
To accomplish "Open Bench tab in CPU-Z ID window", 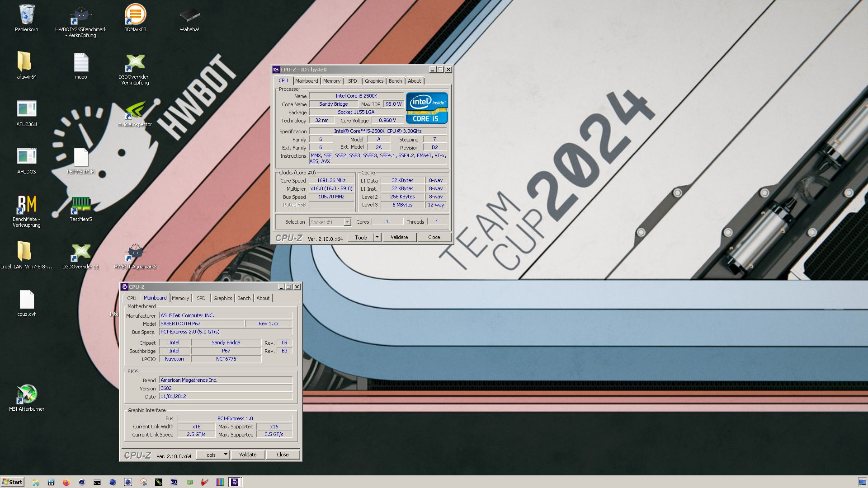I will pos(396,81).
